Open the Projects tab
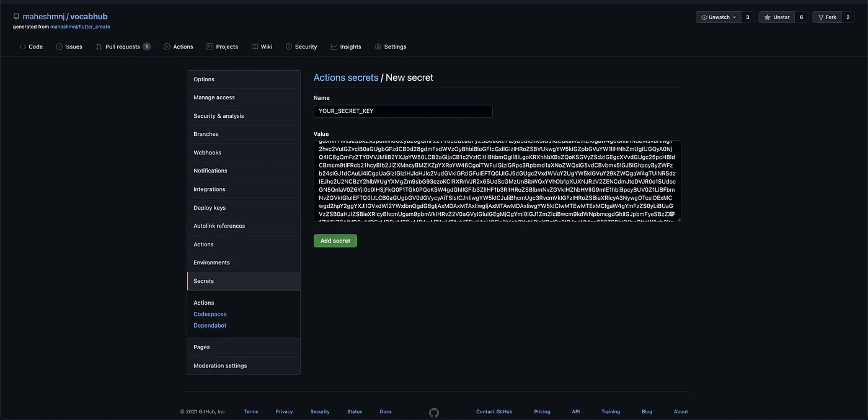This screenshot has width=868, height=420. click(x=222, y=47)
